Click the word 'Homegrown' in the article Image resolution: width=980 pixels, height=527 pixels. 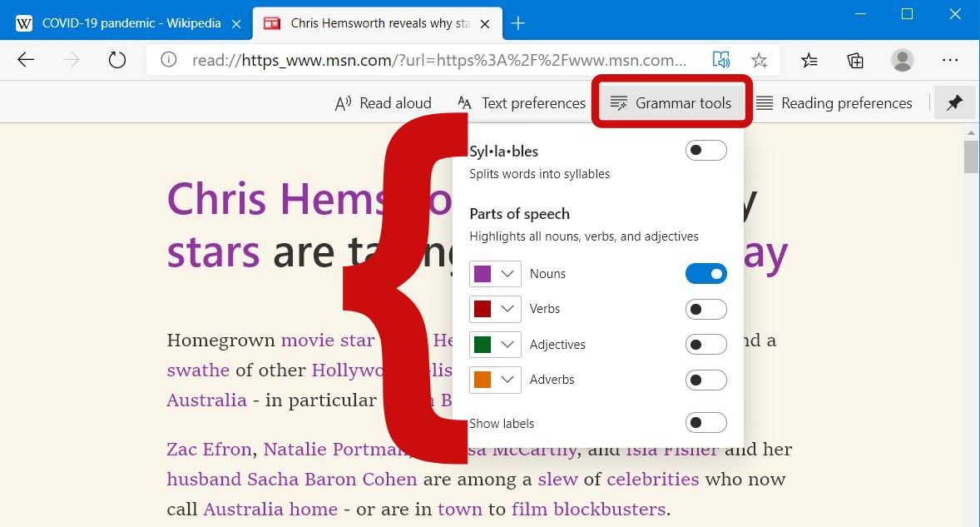[x=221, y=340]
